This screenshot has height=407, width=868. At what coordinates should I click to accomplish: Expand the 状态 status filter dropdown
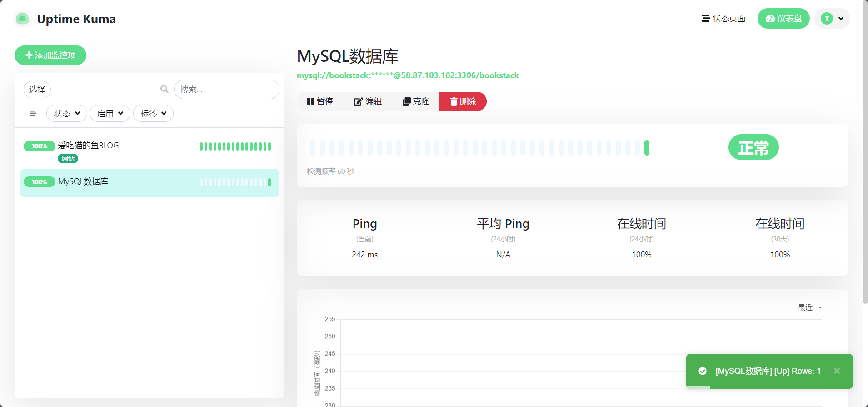[67, 113]
